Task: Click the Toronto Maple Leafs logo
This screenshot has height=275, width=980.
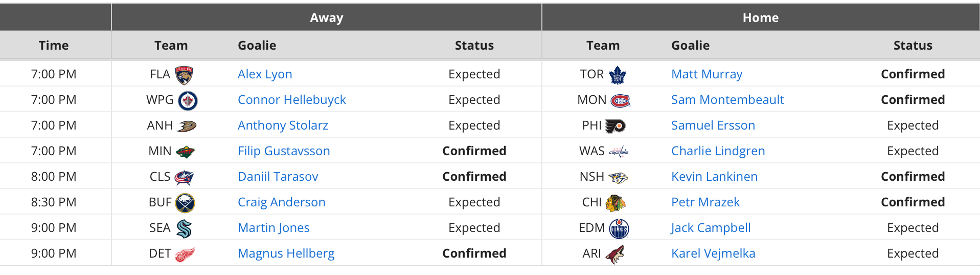Action: [618, 75]
